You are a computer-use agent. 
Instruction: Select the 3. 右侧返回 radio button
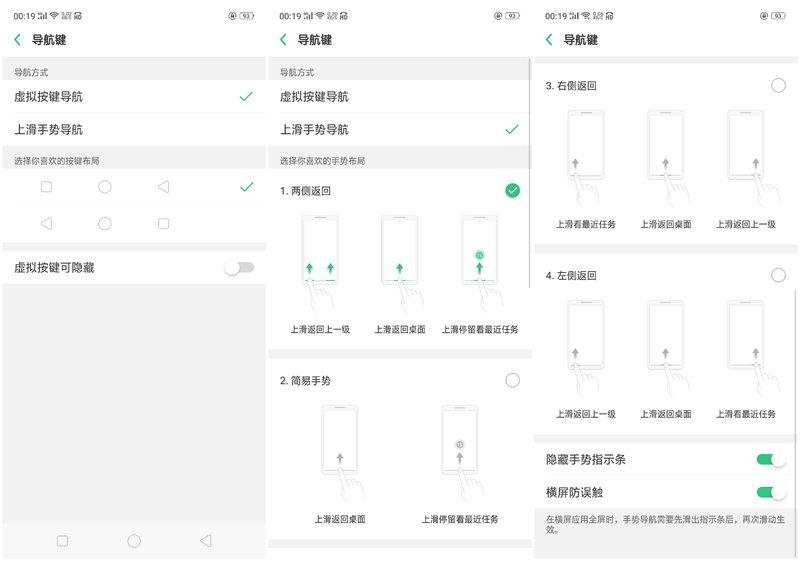click(778, 85)
